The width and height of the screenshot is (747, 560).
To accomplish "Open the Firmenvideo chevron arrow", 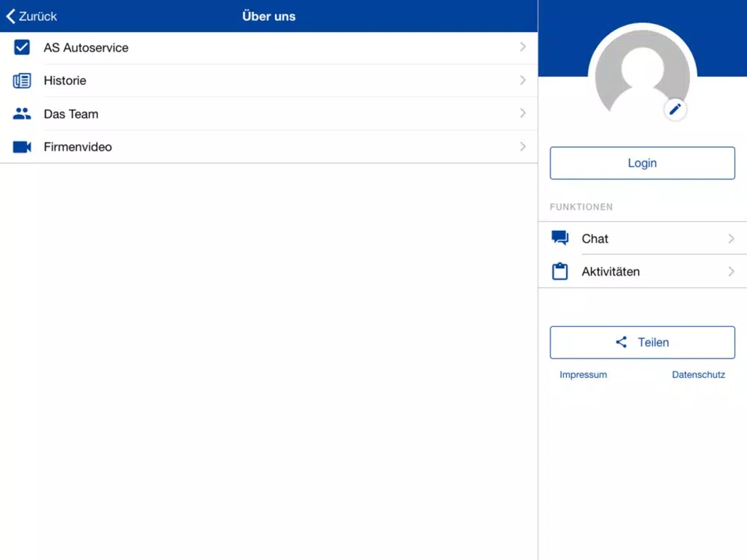I will coord(523,146).
